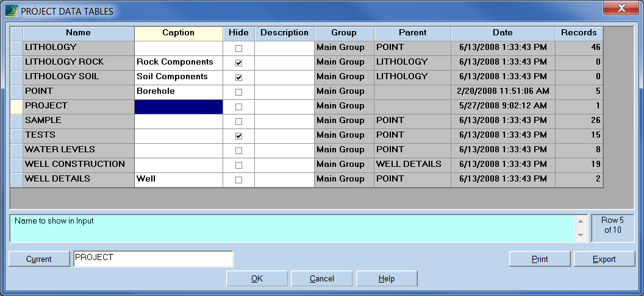Click the LITHOLOGY ROCK name cell
This screenshot has width=644, height=296.
pos(79,63)
